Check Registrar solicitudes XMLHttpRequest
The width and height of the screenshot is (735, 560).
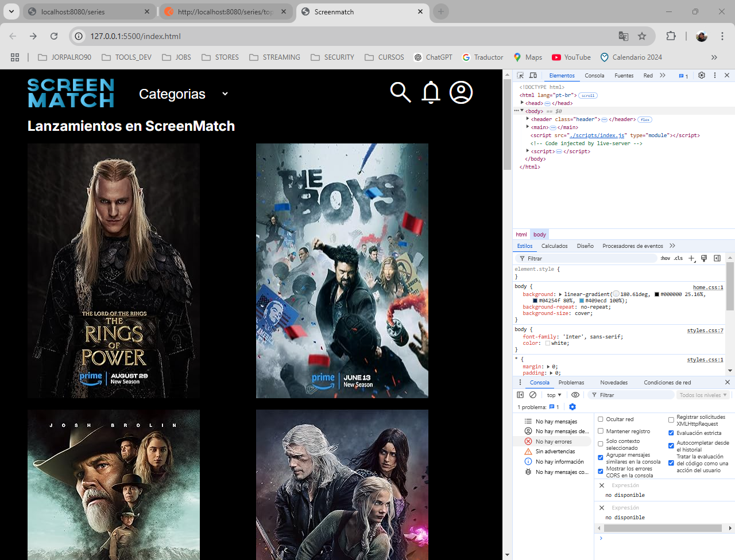[x=671, y=420]
